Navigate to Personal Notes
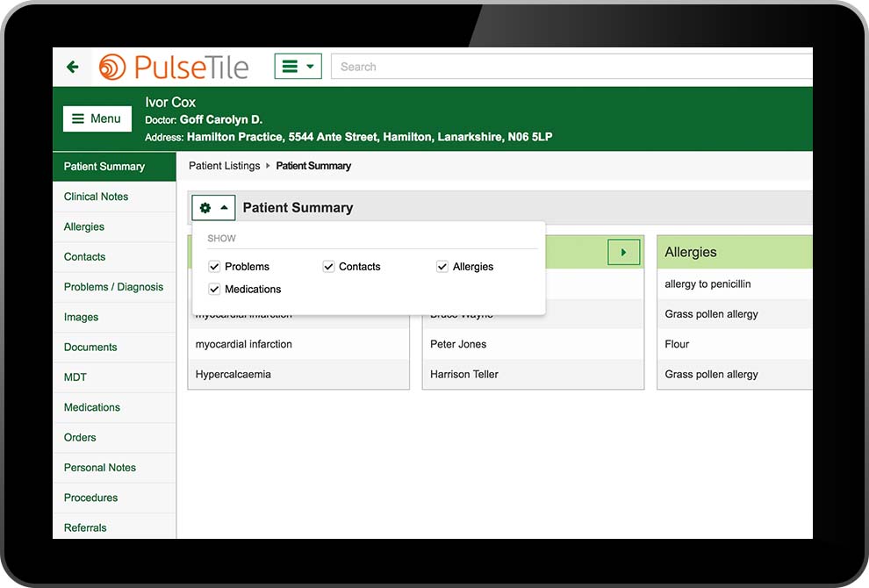The height and width of the screenshot is (588, 869). coord(99,468)
